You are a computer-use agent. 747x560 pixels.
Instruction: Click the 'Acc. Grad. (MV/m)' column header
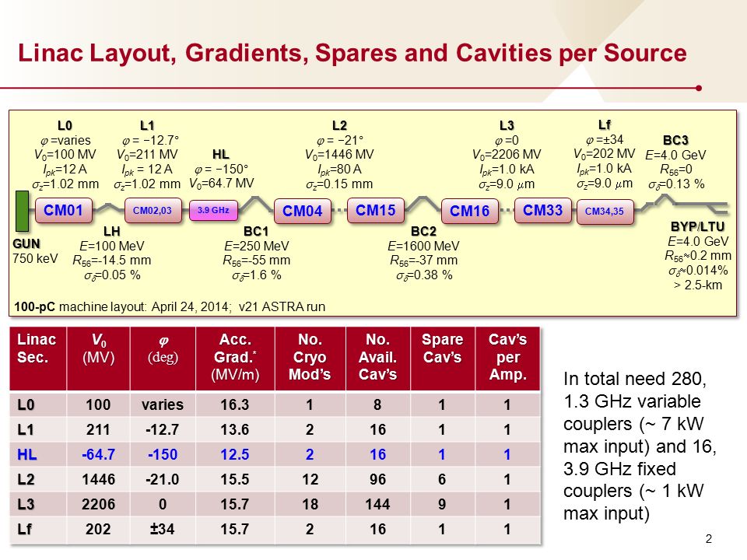pyautogui.click(x=235, y=358)
